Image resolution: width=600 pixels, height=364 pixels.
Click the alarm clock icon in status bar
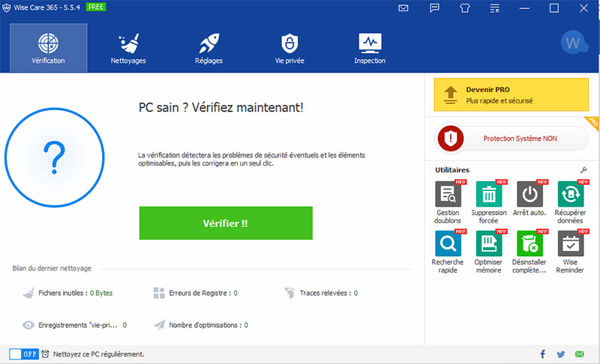coord(45,354)
